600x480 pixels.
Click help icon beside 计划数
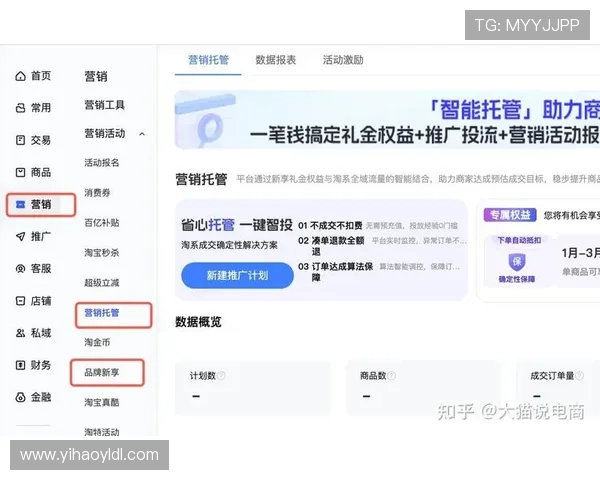(x=221, y=376)
